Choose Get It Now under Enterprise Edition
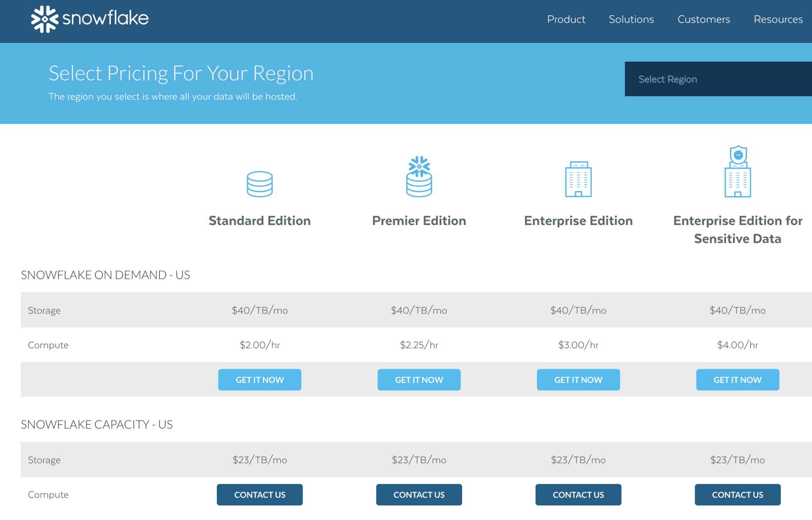The image size is (812, 520). point(578,380)
